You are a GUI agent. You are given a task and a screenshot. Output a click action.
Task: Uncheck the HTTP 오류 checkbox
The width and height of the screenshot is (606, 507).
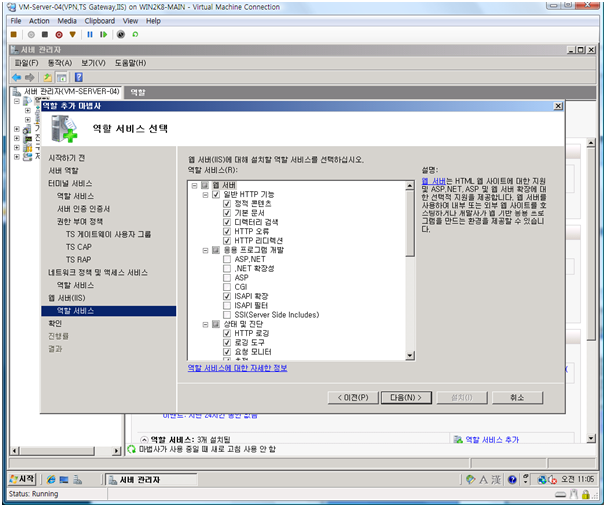tap(227, 231)
